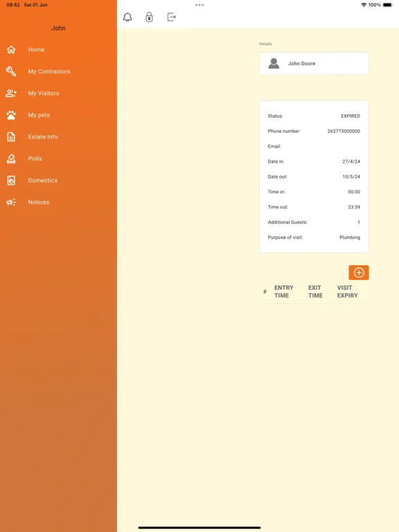Select the Purpose of visit label
The image size is (399, 532).
285,237
